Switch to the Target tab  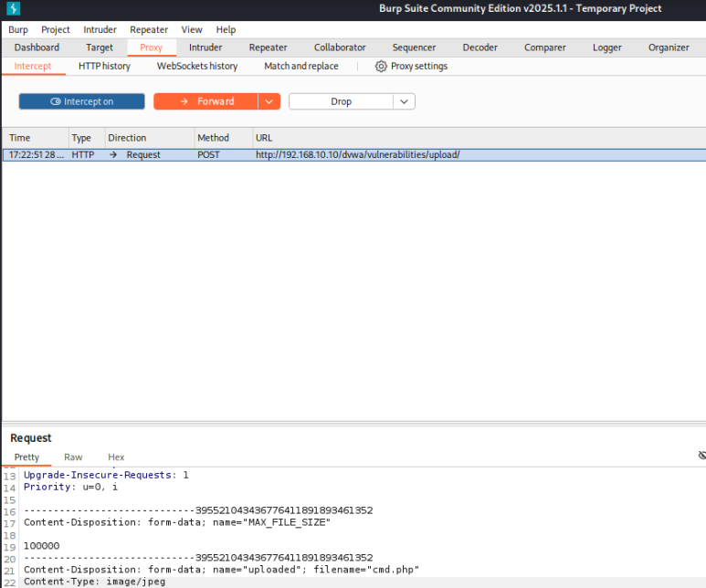tap(99, 47)
